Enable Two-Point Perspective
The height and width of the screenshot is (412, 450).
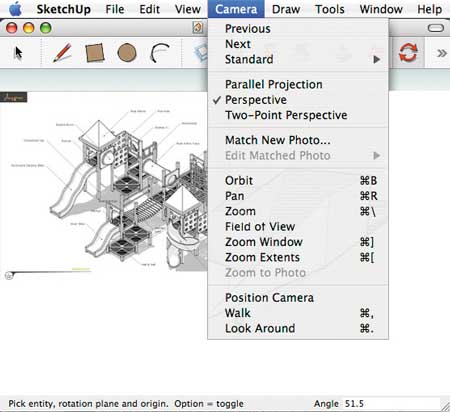[298, 115]
